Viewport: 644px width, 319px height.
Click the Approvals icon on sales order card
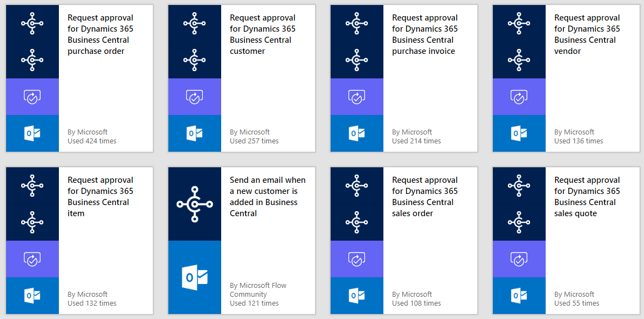coord(357,259)
